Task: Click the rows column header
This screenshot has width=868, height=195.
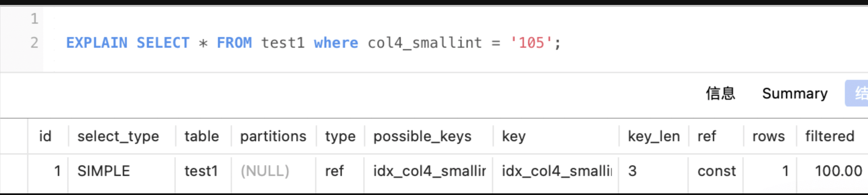Action: pos(768,137)
